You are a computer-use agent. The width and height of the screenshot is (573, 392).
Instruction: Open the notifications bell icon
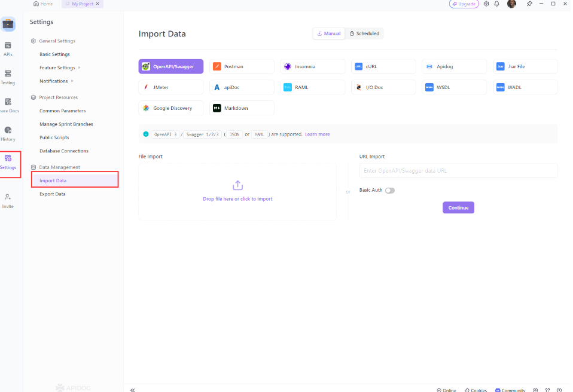[x=496, y=4]
